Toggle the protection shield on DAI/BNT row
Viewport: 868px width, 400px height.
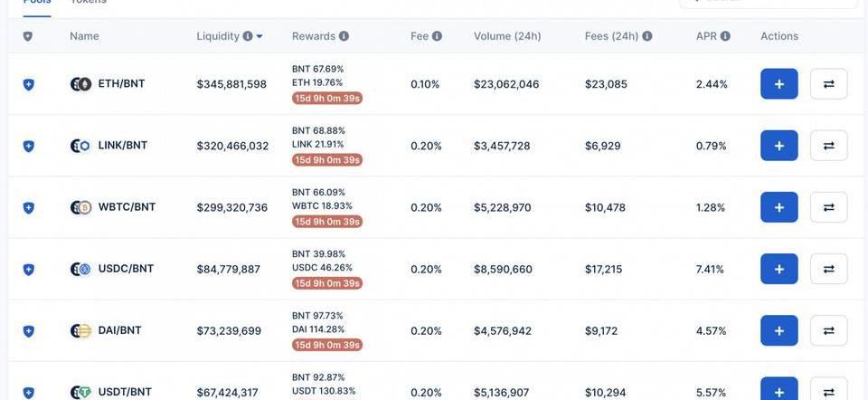(x=28, y=331)
